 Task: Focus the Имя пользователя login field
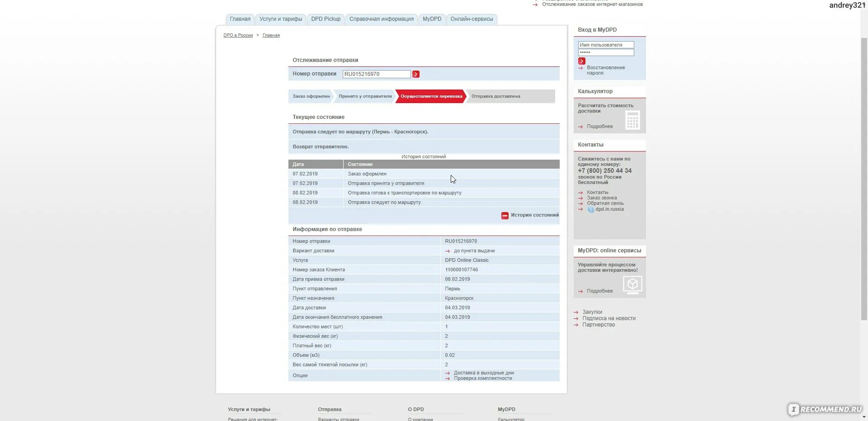click(x=606, y=45)
